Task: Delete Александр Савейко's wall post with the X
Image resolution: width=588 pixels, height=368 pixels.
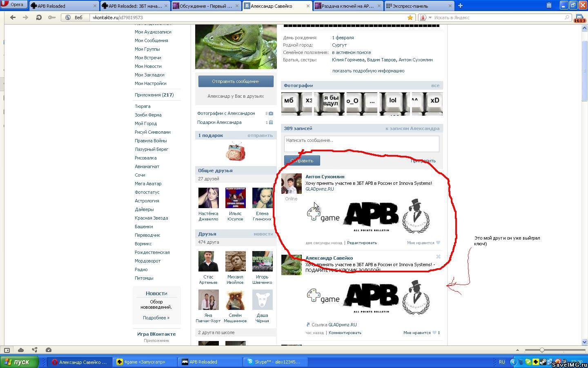Action: (438, 257)
